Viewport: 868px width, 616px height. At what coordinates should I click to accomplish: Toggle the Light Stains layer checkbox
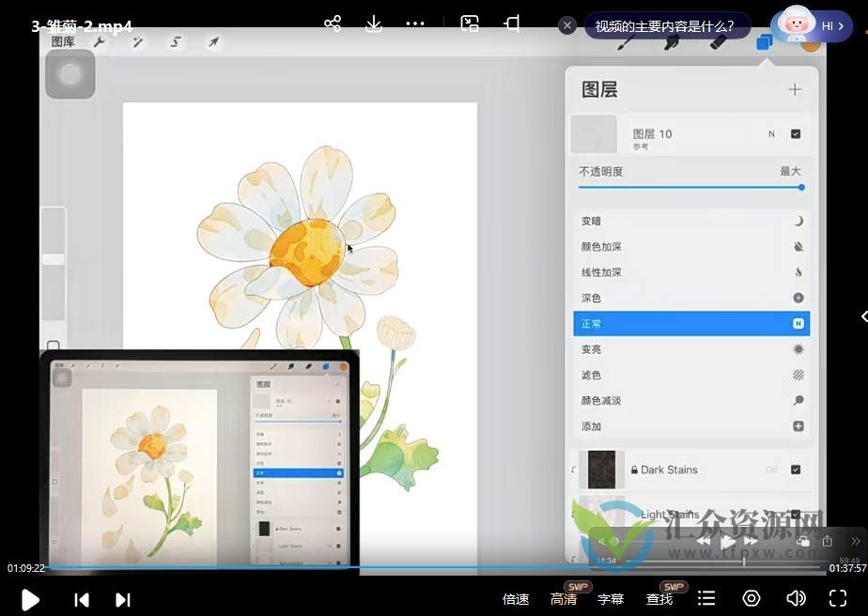797,515
